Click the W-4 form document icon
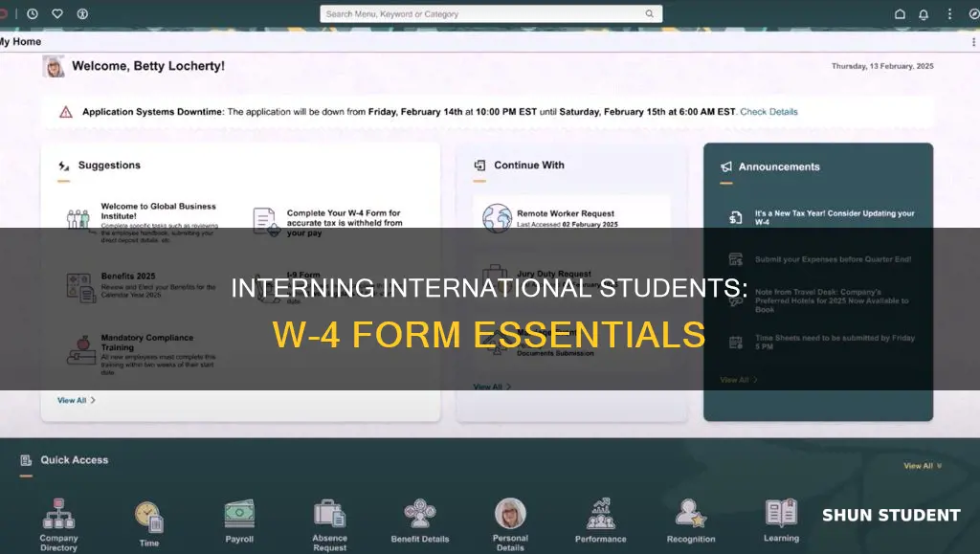980x554 pixels. pos(266,221)
